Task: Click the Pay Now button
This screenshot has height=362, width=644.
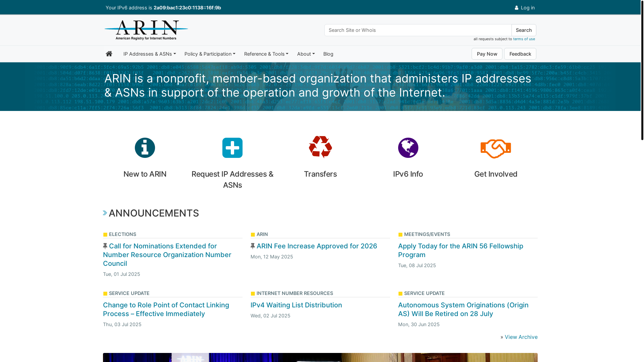Action: click(487, 54)
